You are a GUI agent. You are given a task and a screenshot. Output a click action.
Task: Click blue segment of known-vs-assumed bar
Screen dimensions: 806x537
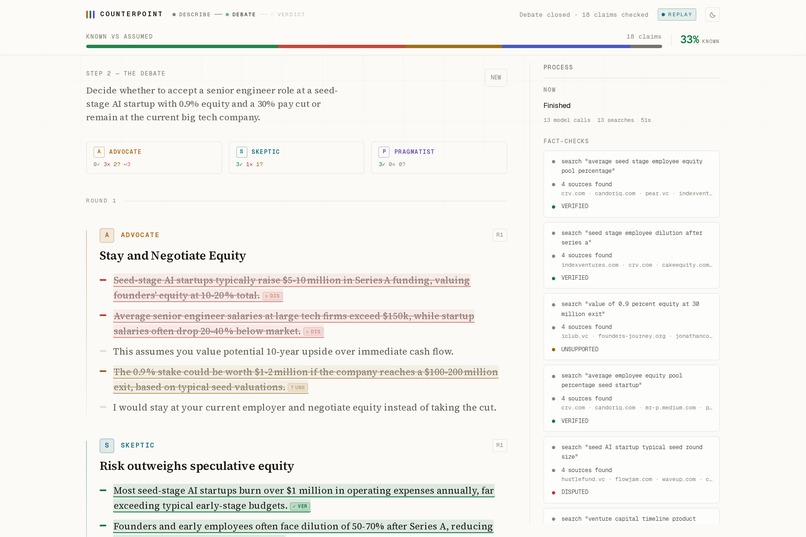[x=566, y=46]
